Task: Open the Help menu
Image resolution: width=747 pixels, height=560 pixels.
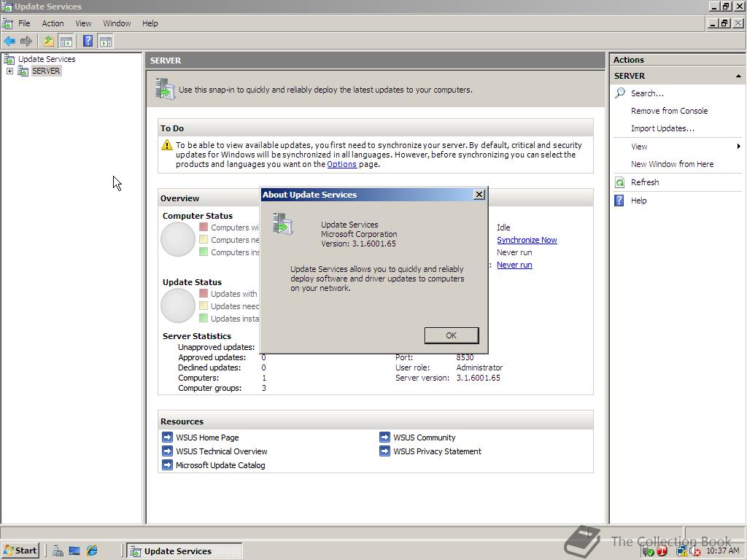Action: pos(150,23)
